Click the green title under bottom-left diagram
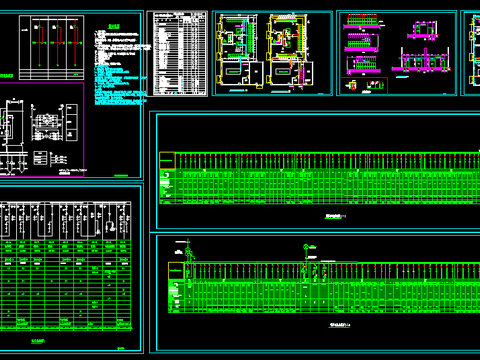480x360 pixels. tap(38, 341)
